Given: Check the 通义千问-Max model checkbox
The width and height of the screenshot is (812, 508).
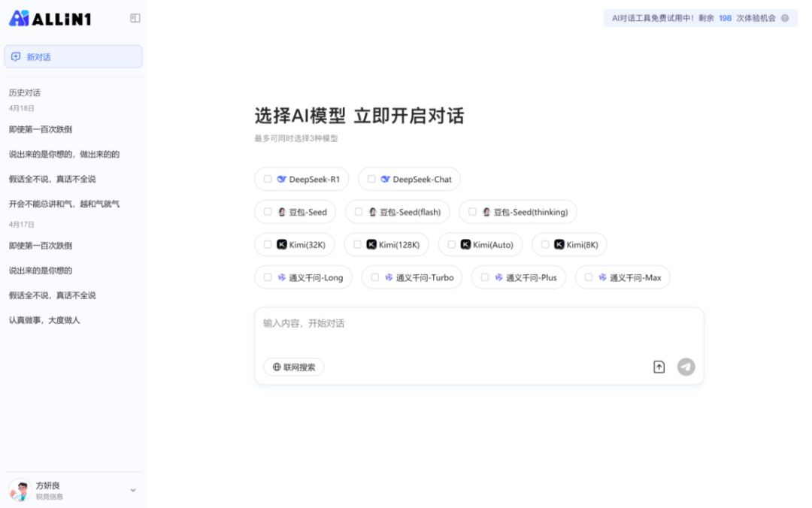Looking at the screenshot, I should tap(588, 277).
